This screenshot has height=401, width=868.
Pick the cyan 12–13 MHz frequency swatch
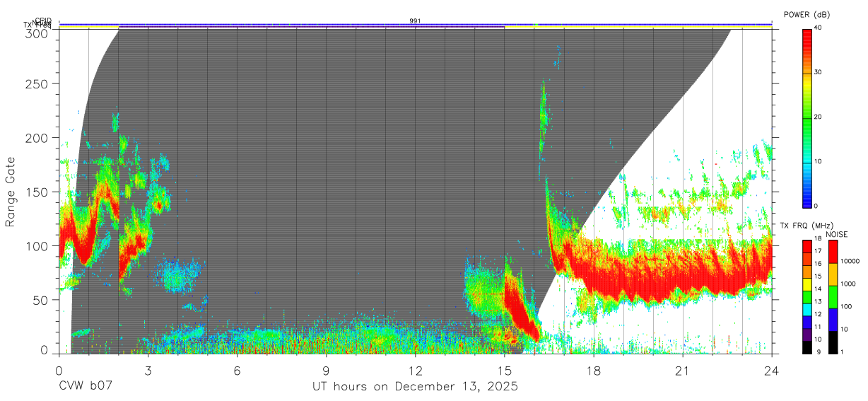tap(807, 308)
